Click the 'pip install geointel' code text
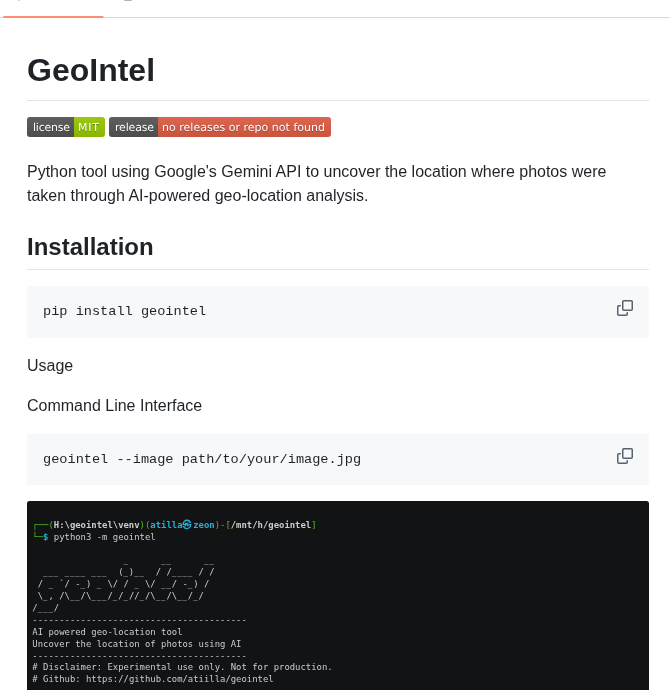The height and width of the screenshot is (690, 670). [125, 311]
